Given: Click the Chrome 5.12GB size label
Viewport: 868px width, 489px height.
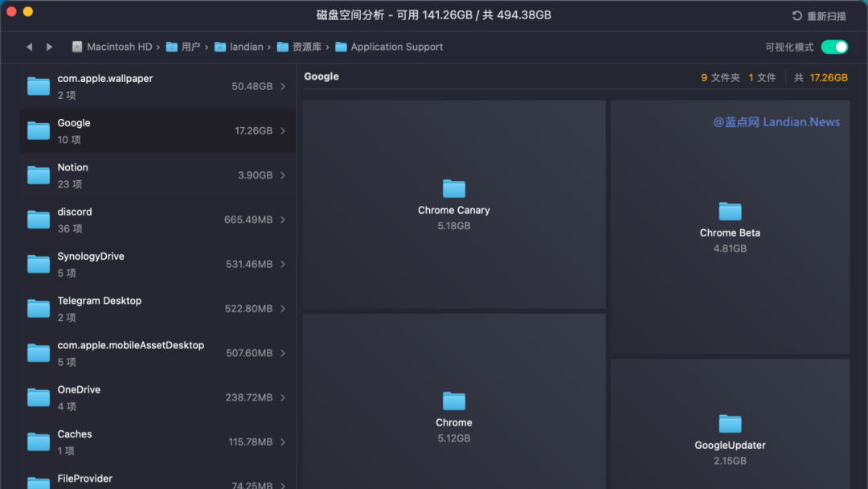Looking at the screenshot, I should (454, 438).
